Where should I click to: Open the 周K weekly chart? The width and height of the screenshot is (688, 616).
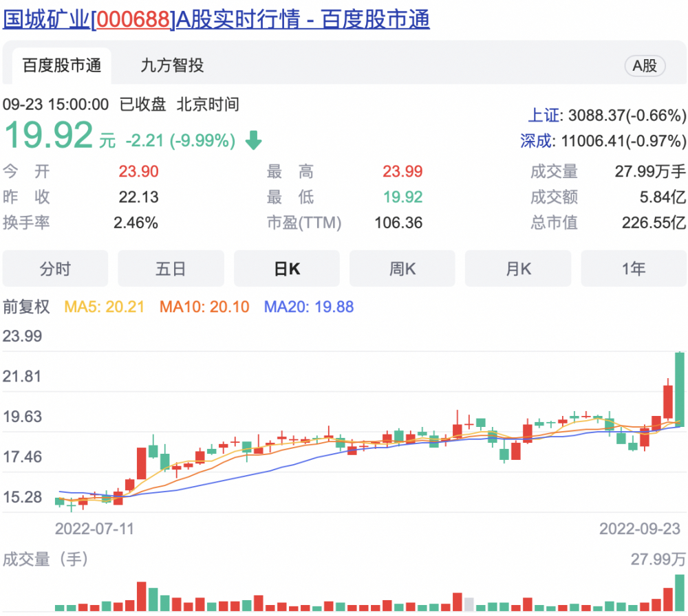click(402, 269)
